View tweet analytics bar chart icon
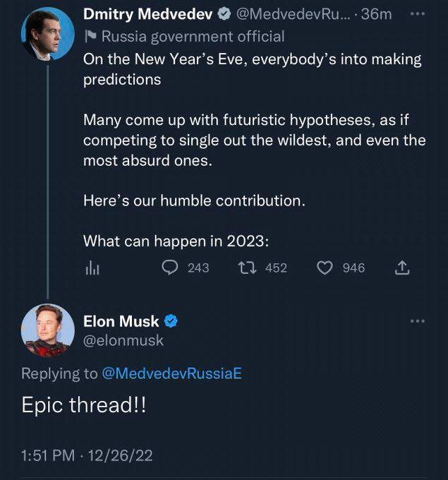The width and height of the screenshot is (448, 480). (x=91, y=268)
